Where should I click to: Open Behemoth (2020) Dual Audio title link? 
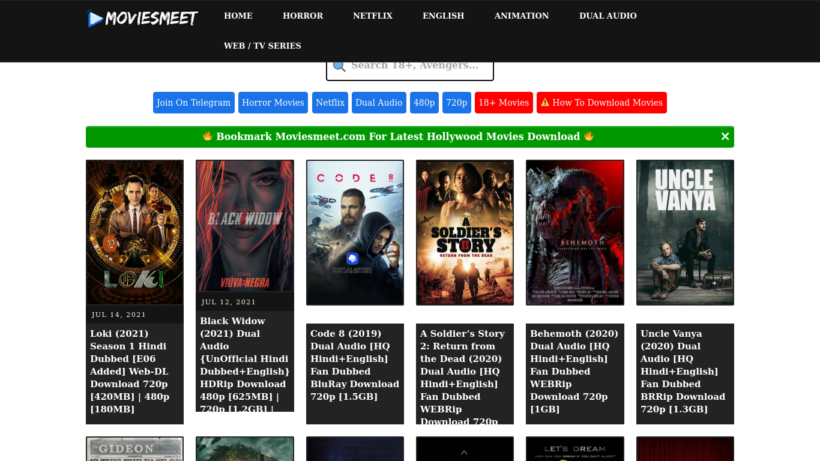pyautogui.click(x=574, y=371)
